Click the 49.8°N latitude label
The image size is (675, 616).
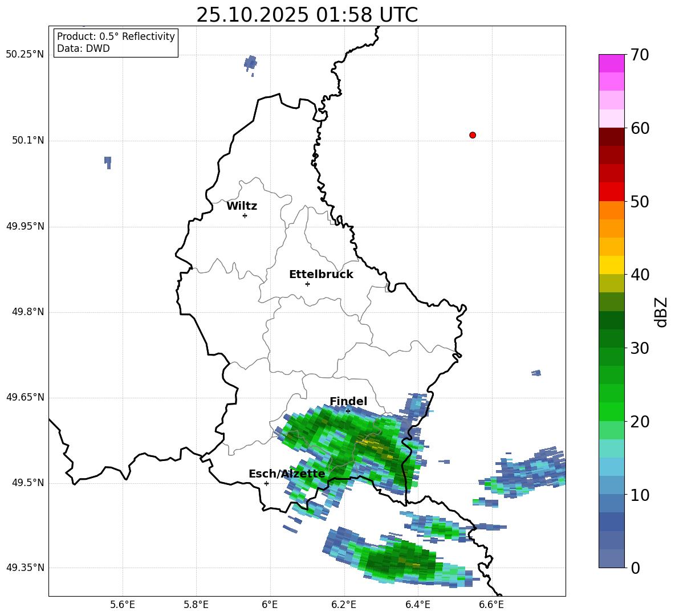[x=28, y=312]
